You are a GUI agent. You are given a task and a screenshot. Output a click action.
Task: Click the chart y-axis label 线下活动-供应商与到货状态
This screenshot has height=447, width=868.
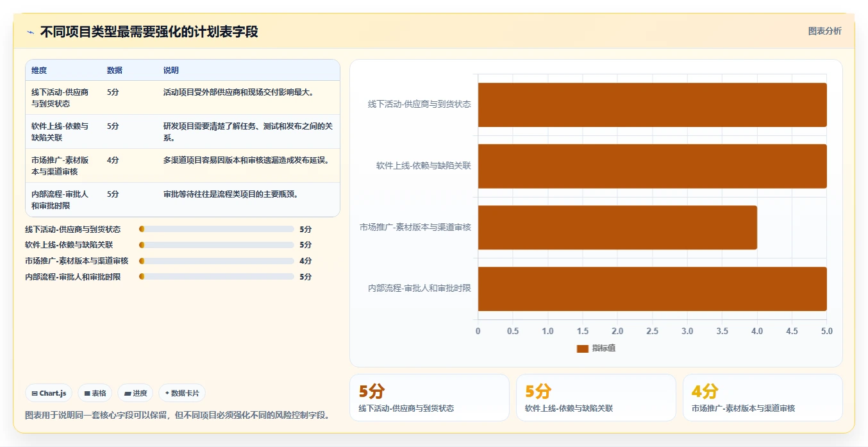click(x=419, y=104)
